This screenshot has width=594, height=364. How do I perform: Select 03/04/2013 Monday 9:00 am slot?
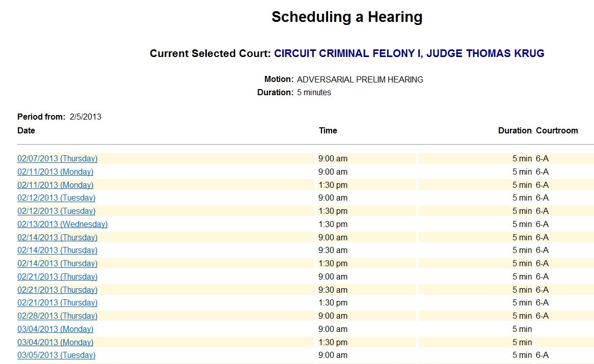click(55, 329)
